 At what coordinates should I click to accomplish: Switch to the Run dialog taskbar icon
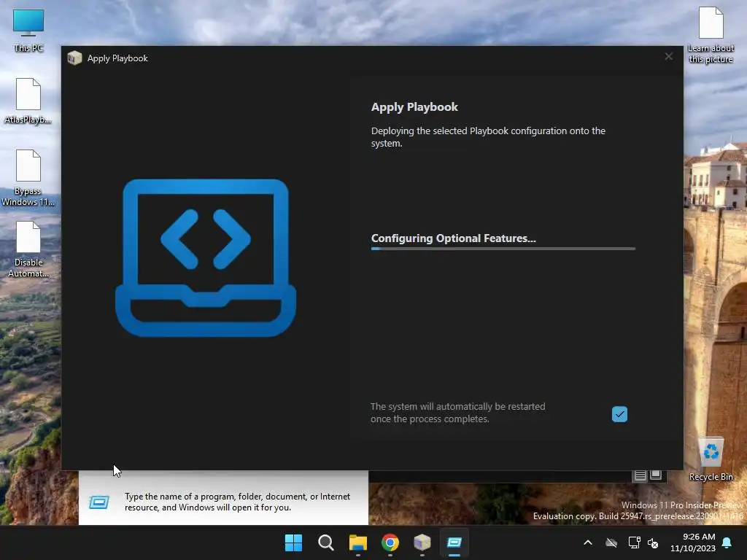pos(454,542)
